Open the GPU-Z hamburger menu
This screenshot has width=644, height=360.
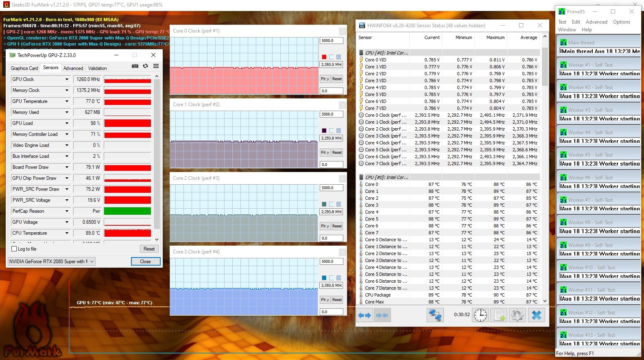[156, 66]
